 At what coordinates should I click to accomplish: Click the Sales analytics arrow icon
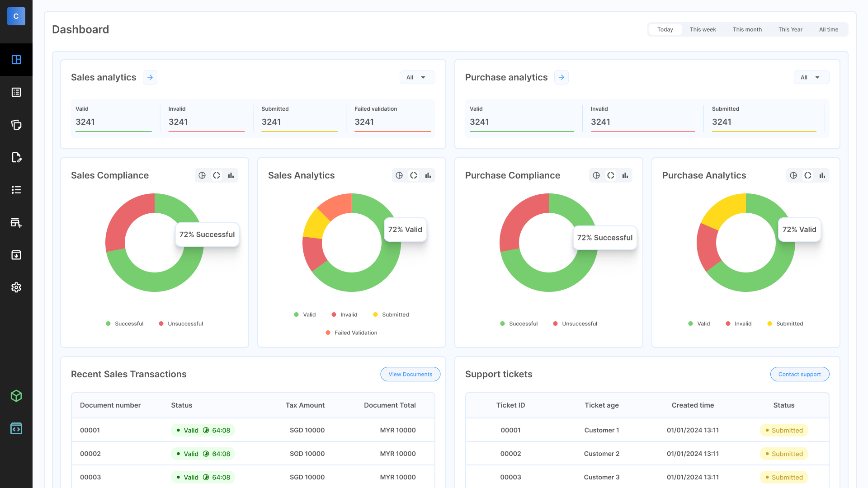[x=150, y=77]
